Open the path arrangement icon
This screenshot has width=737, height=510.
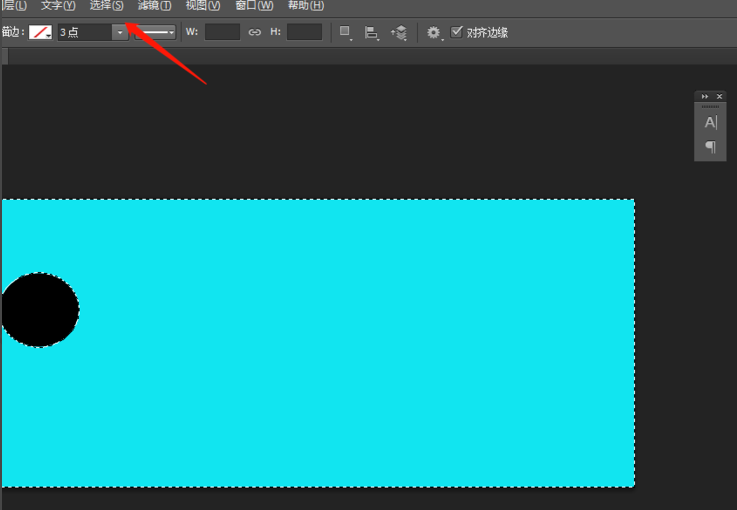click(x=399, y=32)
